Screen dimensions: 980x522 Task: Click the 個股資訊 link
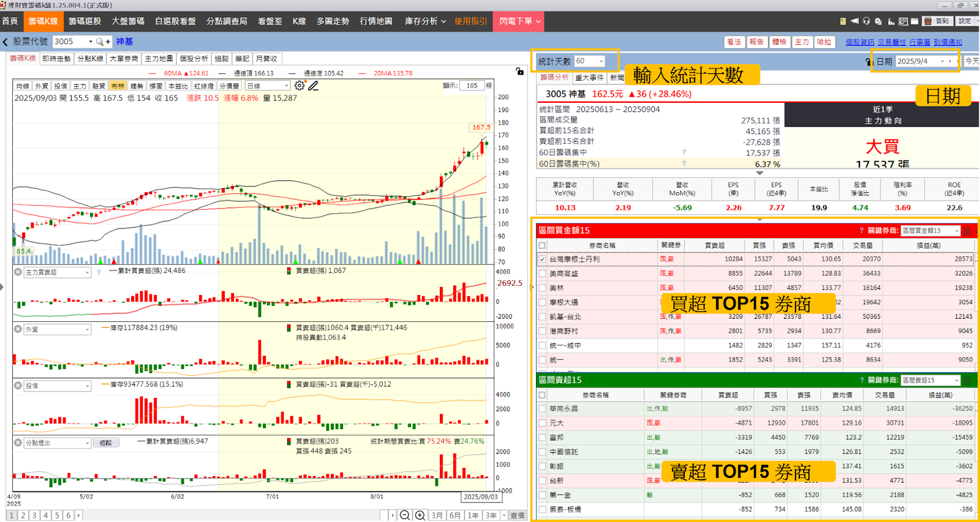(x=859, y=42)
